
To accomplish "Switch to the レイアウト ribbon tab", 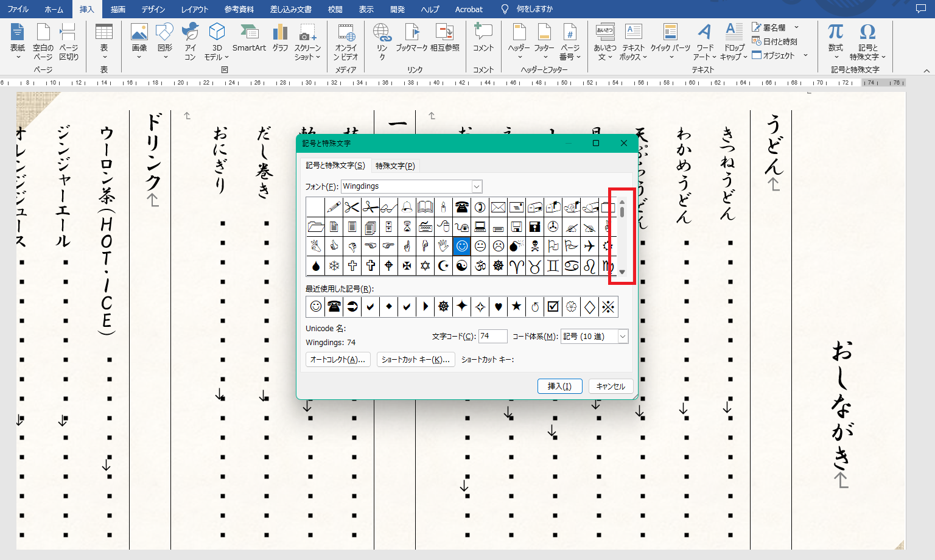I will point(195,9).
